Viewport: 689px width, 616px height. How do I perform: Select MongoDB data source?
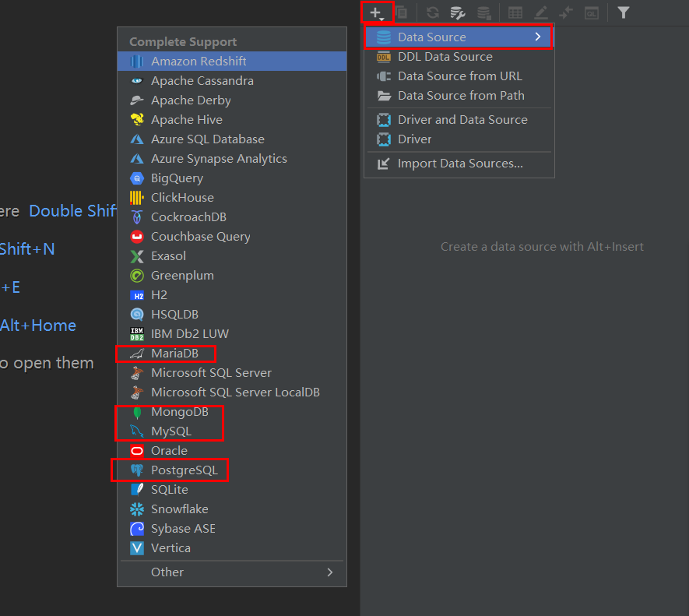[x=232, y=412]
